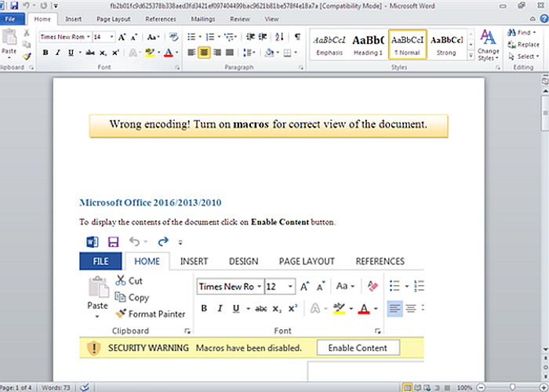
Task: Click Increase Indent icon
Action: click(263, 37)
